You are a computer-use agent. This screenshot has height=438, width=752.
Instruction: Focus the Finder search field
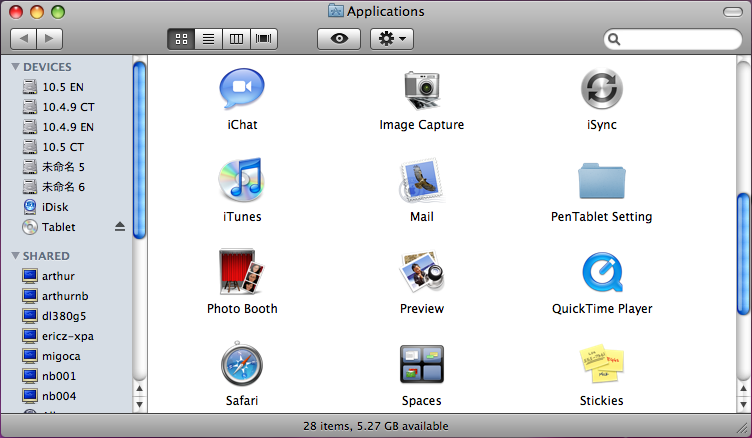672,39
